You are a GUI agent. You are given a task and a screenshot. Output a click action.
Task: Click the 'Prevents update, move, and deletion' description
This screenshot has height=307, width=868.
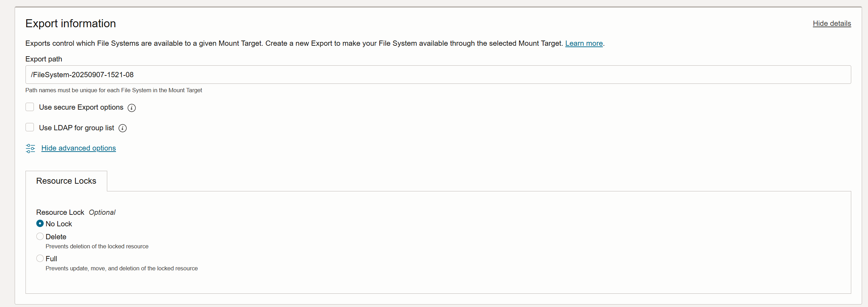[122, 268]
